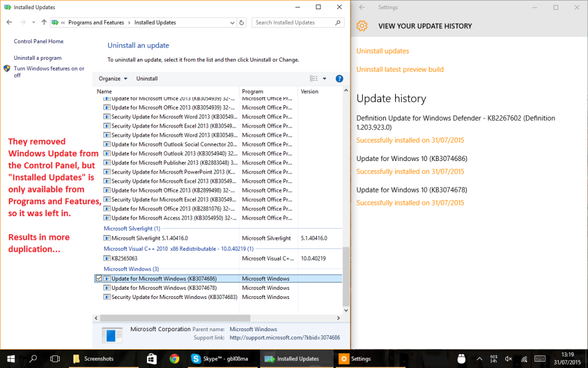Switch to Skype taskbar window
This screenshot has height=368, width=588.
tap(222, 359)
